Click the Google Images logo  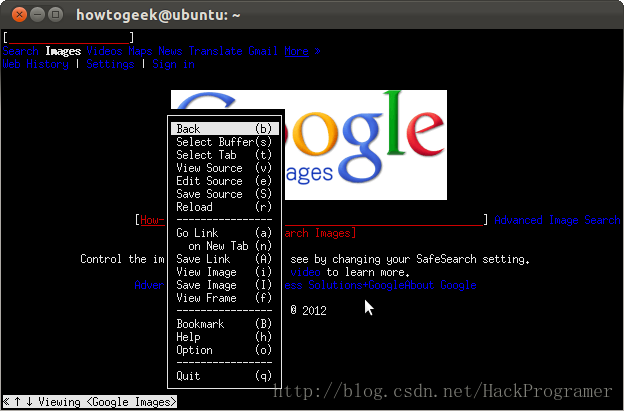pos(309,145)
